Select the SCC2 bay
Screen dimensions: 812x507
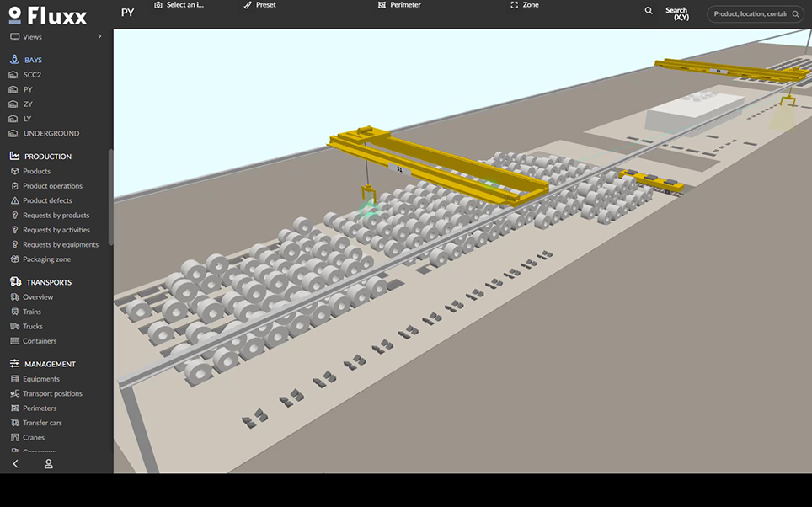tap(32, 75)
